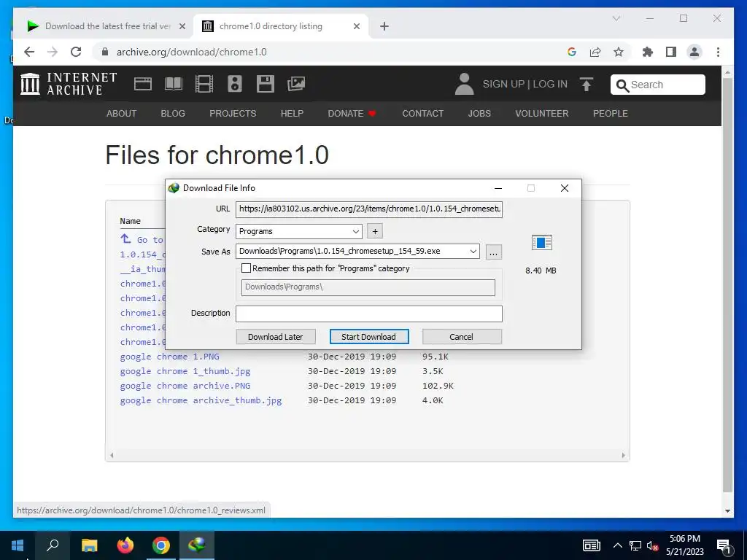Screen dimensions: 747x560
Task: Click the Chrome address bar URL
Action: coord(192,52)
